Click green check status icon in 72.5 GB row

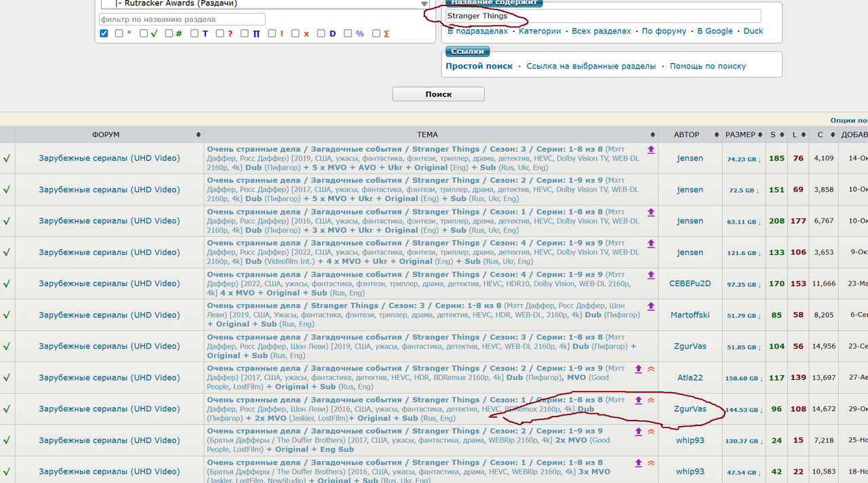click(x=7, y=190)
